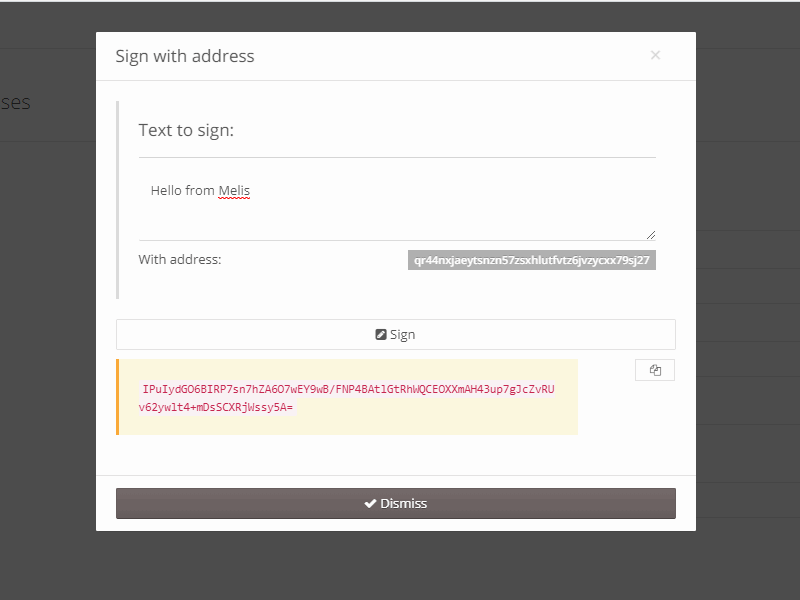Click the signature line starting with v62ywlt4
Screen dimensions: 800x600
[x=216, y=407]
